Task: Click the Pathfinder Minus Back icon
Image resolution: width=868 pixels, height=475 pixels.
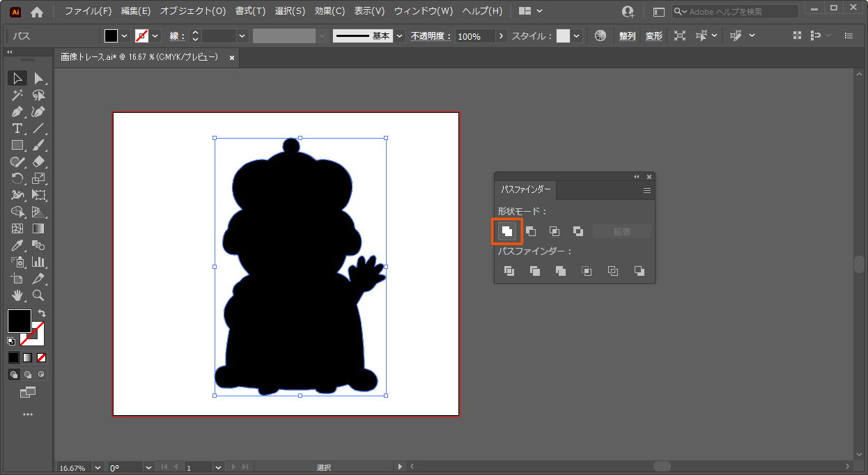Action: (x=640, y=271)
